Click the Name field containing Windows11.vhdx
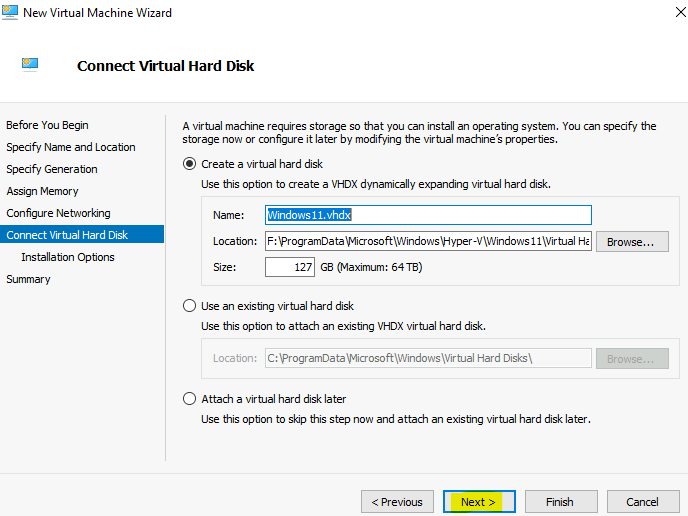 (x=428, y=215)
